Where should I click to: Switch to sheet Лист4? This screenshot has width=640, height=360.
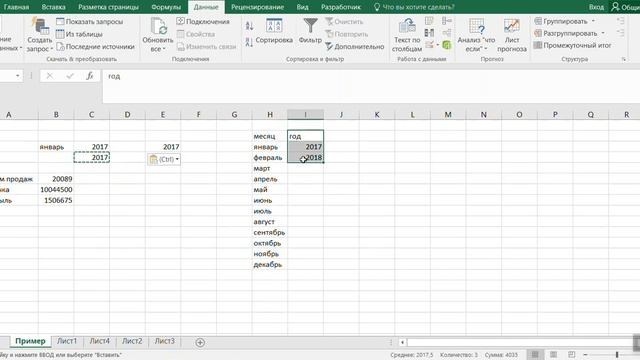[100, 341]
